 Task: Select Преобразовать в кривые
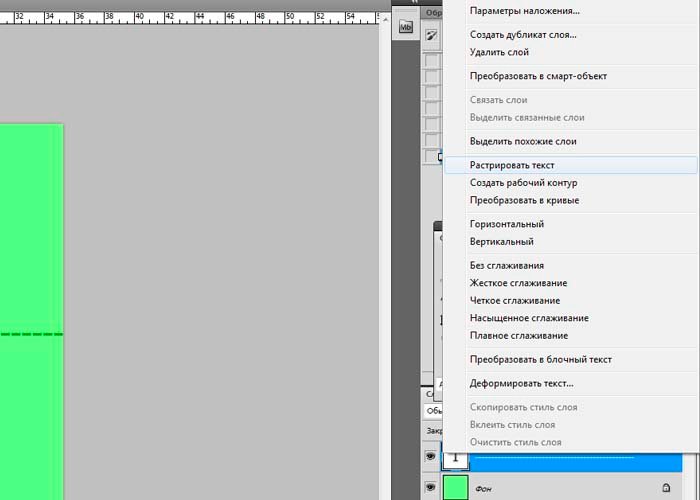(x=524, y=200)
